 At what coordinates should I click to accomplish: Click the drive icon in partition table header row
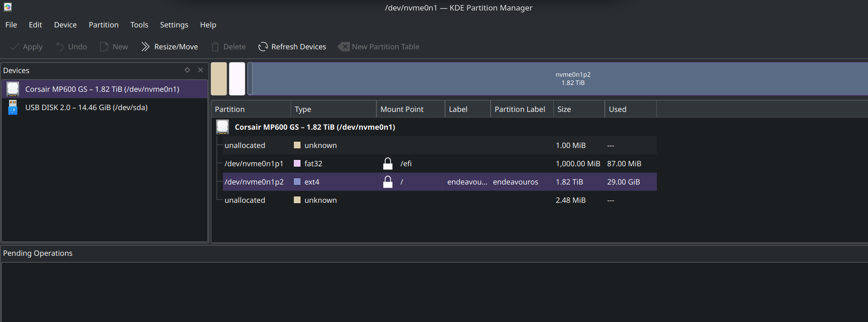pos(222,127)
